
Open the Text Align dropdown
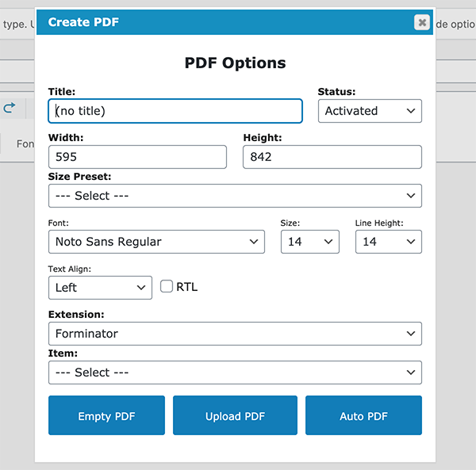tap(100, 288)
